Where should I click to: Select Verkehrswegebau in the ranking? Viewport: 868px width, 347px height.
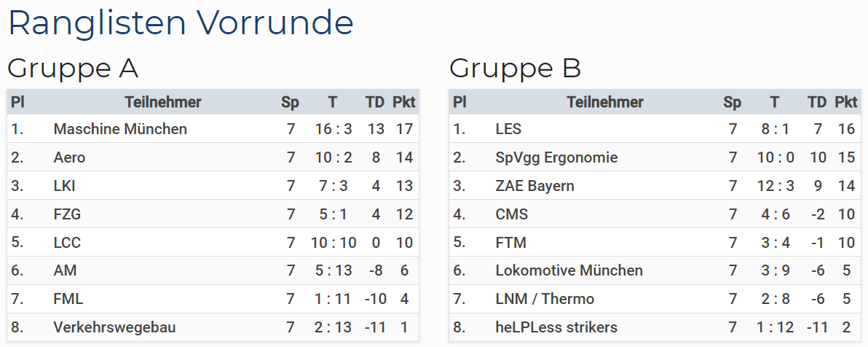pyautogui.click(x=114, y=327)
